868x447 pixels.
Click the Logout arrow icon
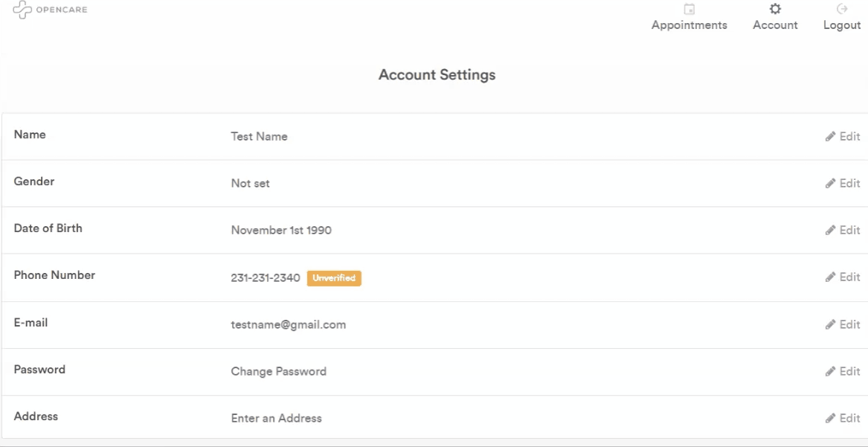[842, 10]
